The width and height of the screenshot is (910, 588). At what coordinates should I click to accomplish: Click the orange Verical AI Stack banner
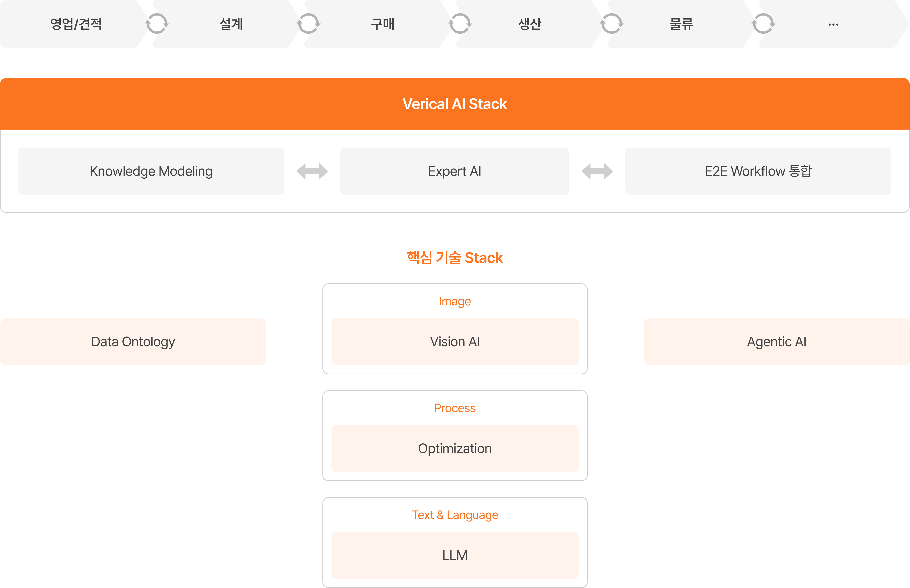click(454, 104)
